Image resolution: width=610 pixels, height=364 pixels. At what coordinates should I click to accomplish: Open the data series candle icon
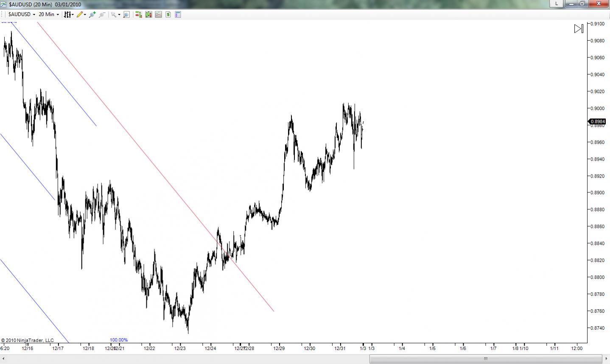(148, 14)
